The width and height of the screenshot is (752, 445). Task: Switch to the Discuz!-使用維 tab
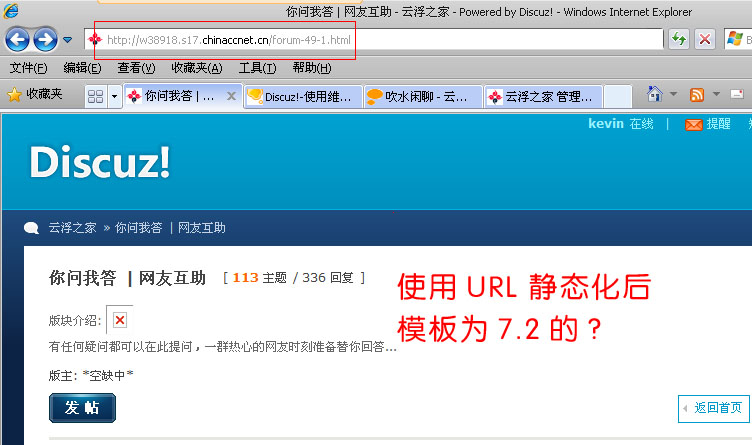pyautogui.click(x=303, y=97)
